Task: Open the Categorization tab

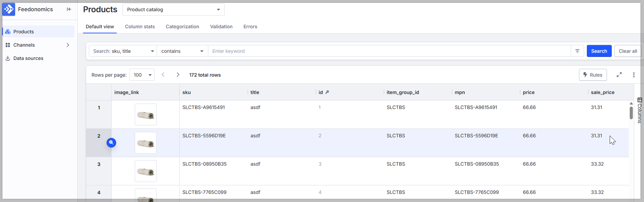Action: coord(182,27)
